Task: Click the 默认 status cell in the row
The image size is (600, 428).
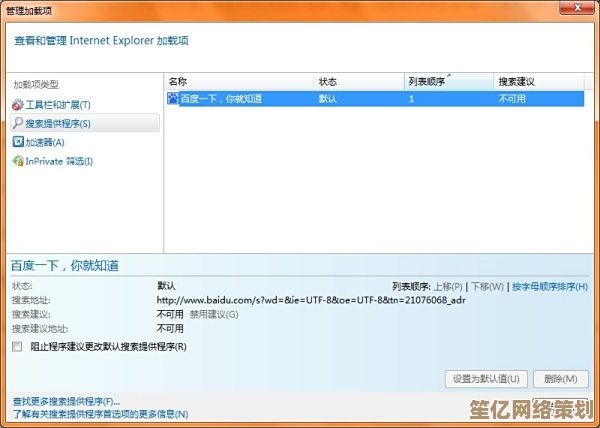Action: 328,99
